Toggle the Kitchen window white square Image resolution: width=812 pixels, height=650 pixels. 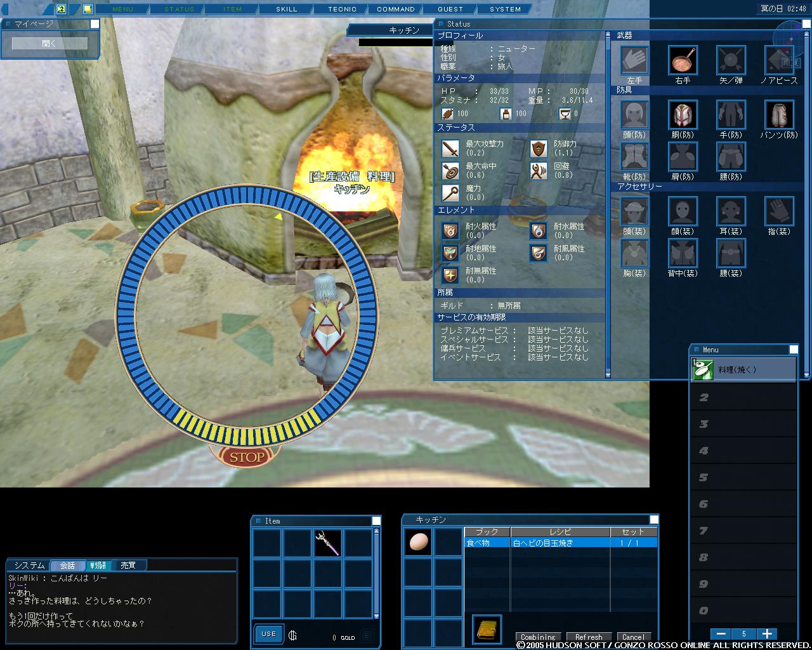[x=654, y=519]
